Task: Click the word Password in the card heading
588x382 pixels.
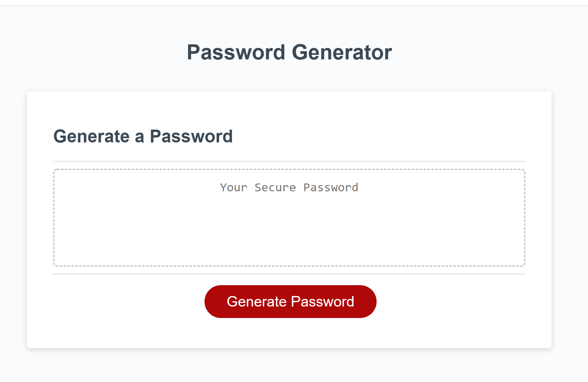Action: (191, 136)
